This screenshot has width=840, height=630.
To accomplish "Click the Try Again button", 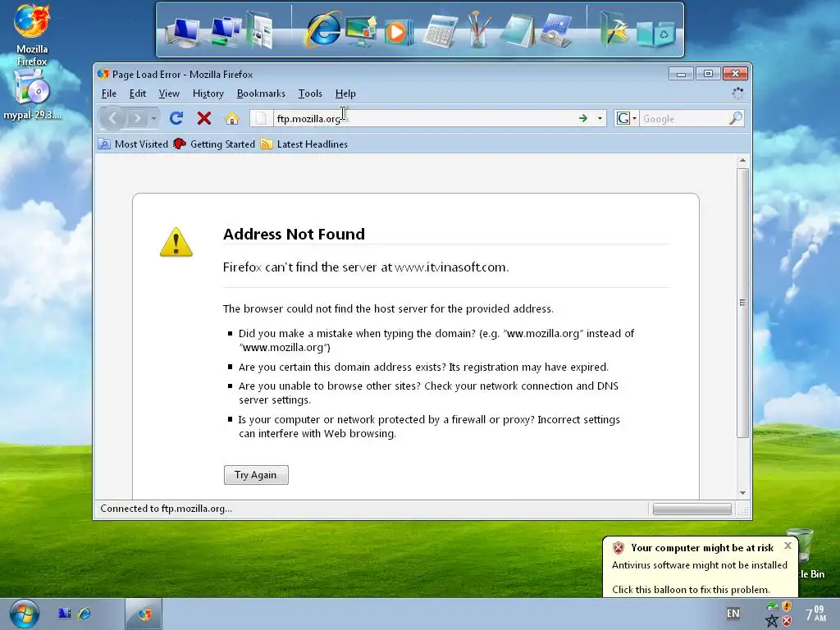I will click(256, 475).
